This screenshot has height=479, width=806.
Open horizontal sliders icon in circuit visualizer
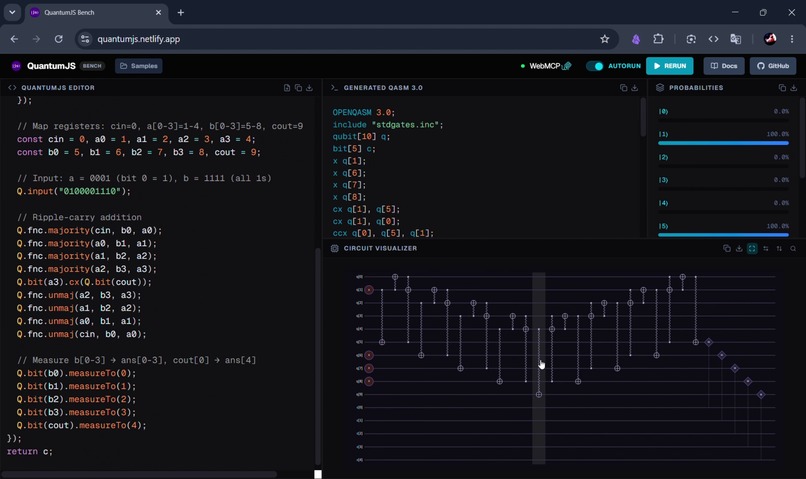point(766,248)
